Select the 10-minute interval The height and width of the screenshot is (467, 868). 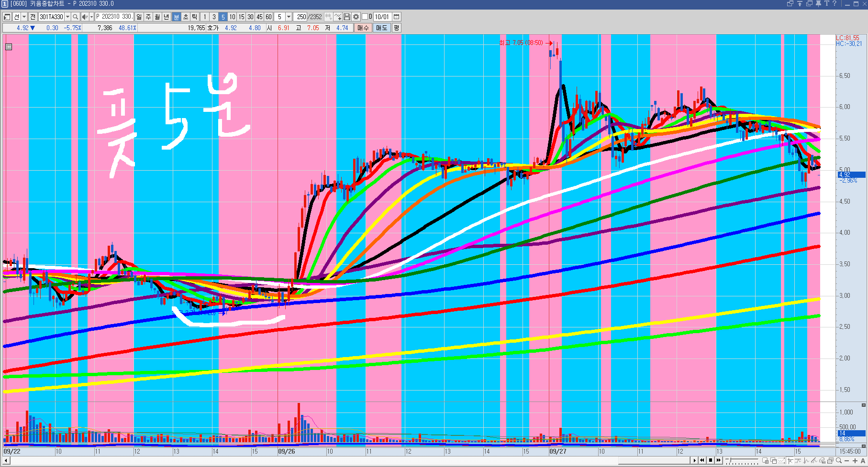[x=232, y=17]
